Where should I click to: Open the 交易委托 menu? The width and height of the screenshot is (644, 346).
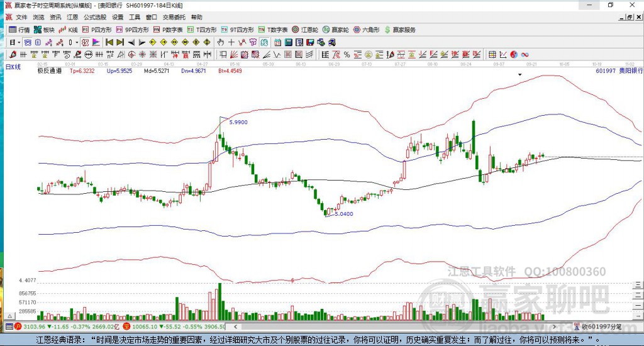coord(174,17)
